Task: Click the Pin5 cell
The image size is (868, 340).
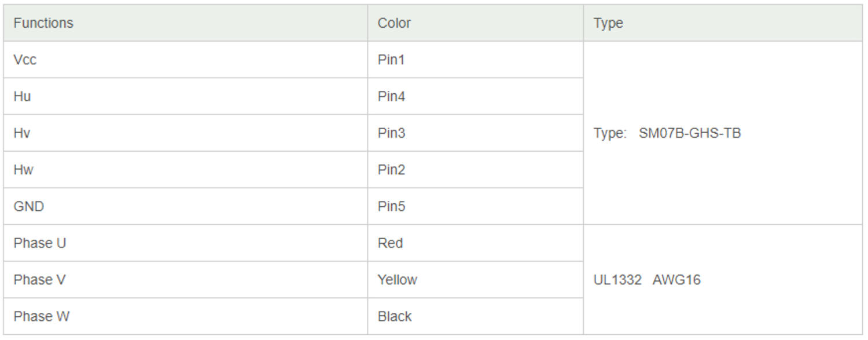Action: click(475, 206)
